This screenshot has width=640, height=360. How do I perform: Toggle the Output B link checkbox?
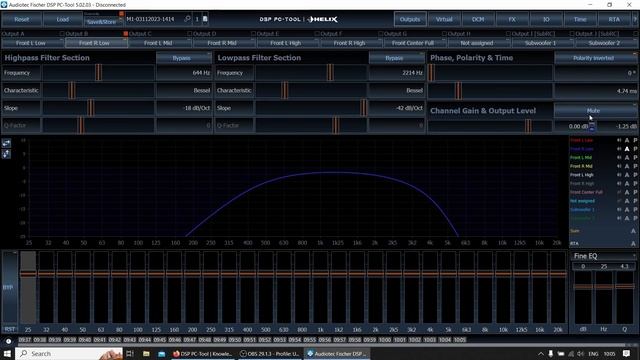126,33
